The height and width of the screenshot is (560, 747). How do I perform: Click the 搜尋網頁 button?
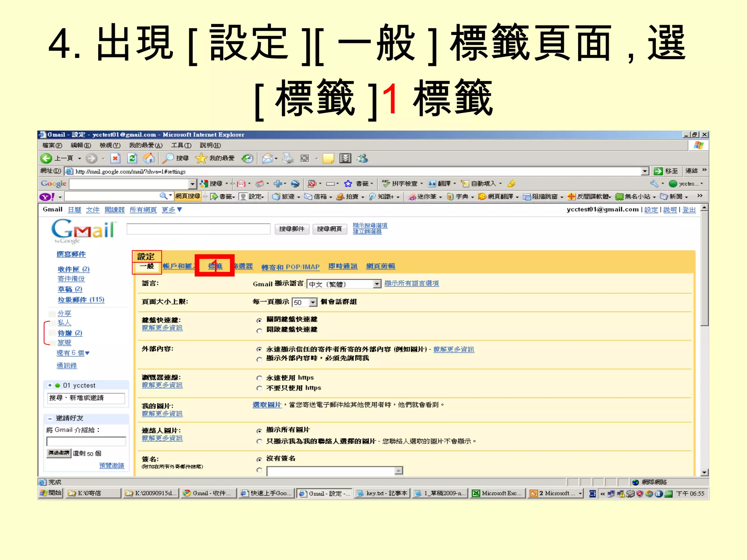tap(330, 229)
